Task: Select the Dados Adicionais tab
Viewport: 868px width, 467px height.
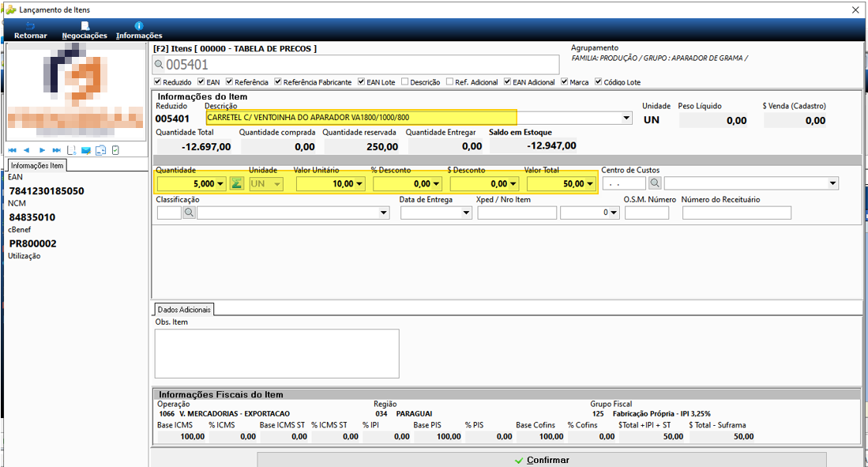Action: [x=184, y=310]
